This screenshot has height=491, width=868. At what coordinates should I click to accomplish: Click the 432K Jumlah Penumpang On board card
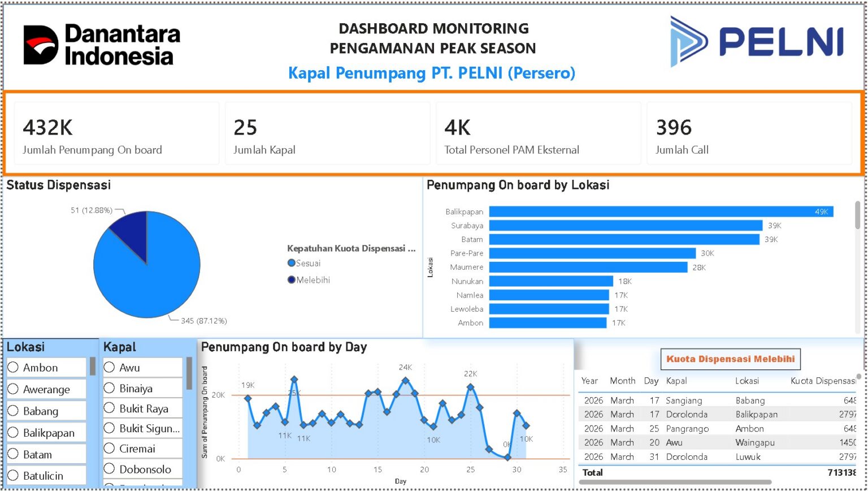click(x=116, y=133)
